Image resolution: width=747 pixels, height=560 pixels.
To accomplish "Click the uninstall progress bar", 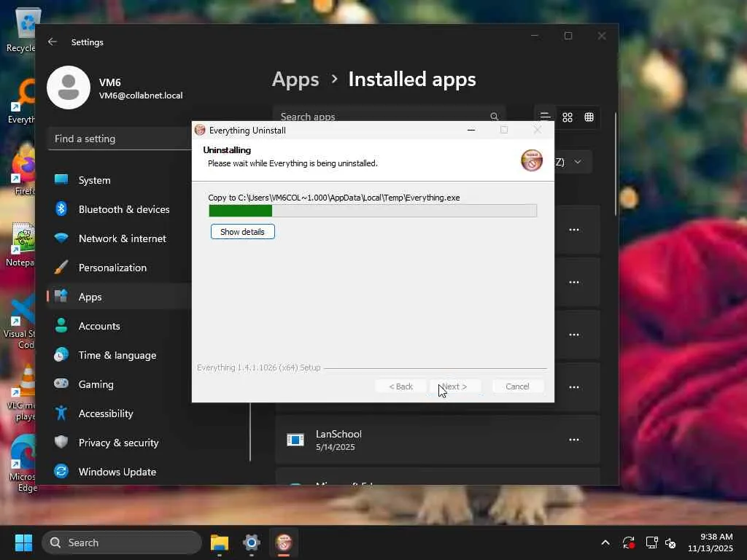I will pos(373,211).
